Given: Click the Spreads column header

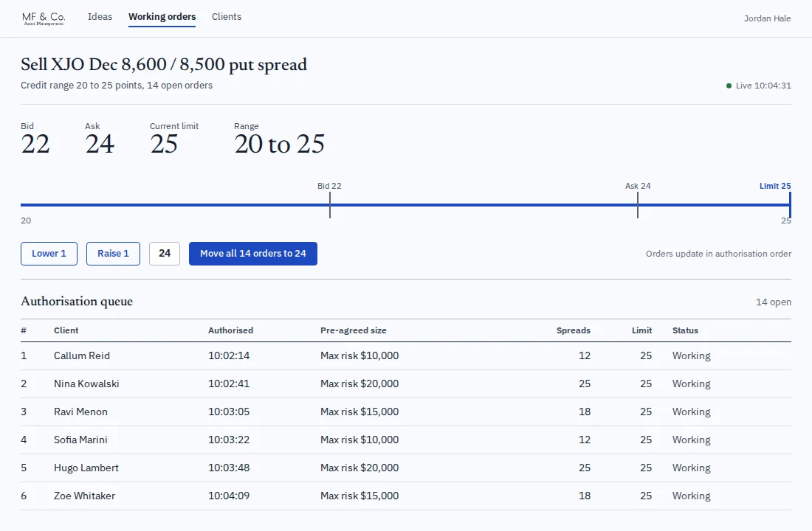Looking at the screenshot, I should coord(574,330).
